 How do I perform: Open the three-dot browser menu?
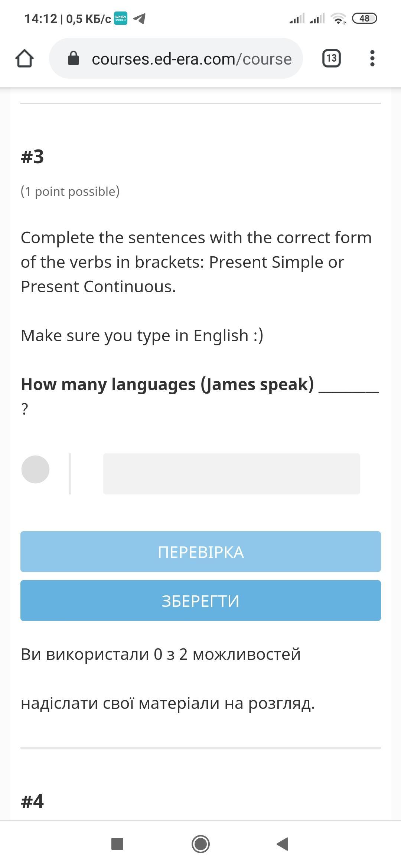click(372, 58)
